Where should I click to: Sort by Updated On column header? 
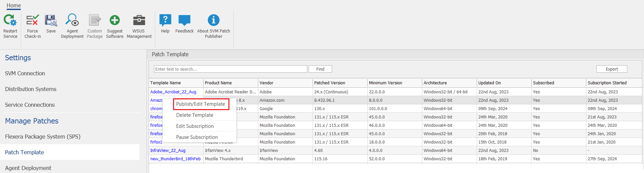(x=504, y=83)
